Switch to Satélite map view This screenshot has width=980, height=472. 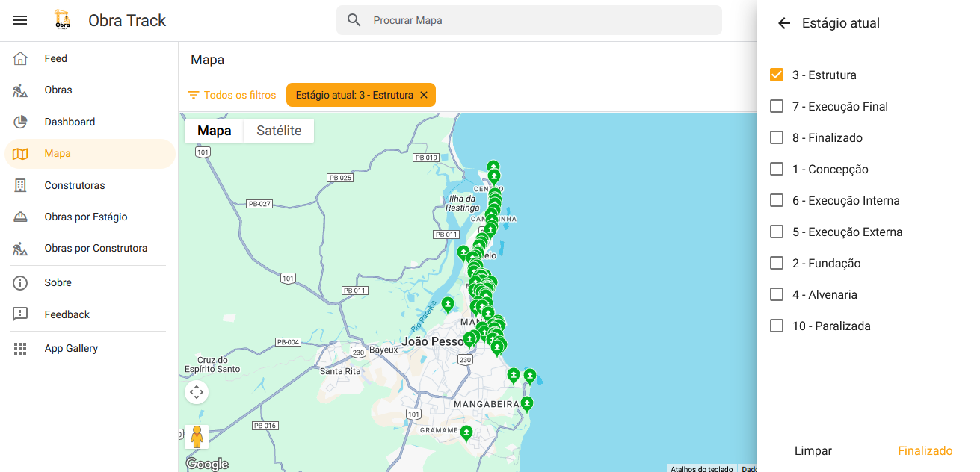click(279, 130)
